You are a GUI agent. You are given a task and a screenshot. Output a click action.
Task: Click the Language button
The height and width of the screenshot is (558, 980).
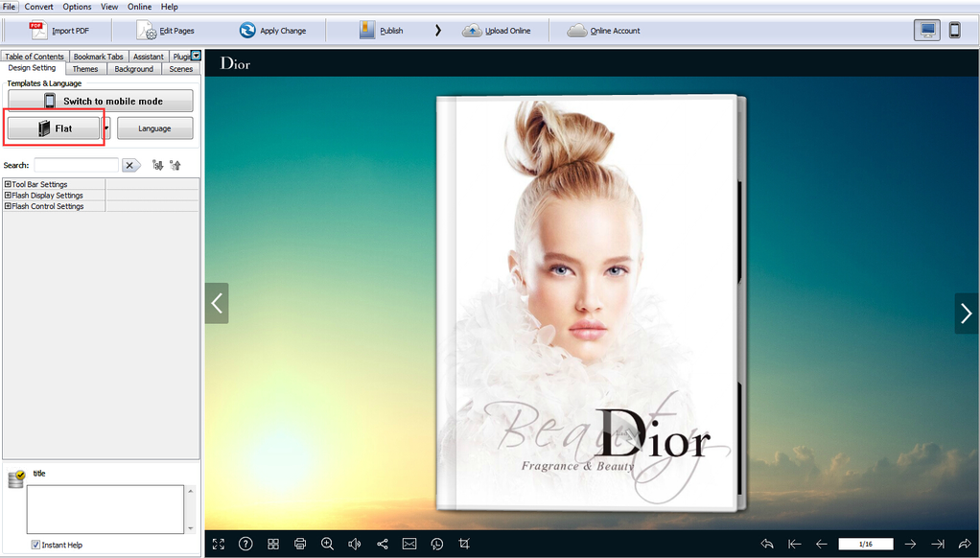pyautogui.click(x=155, y=128)
